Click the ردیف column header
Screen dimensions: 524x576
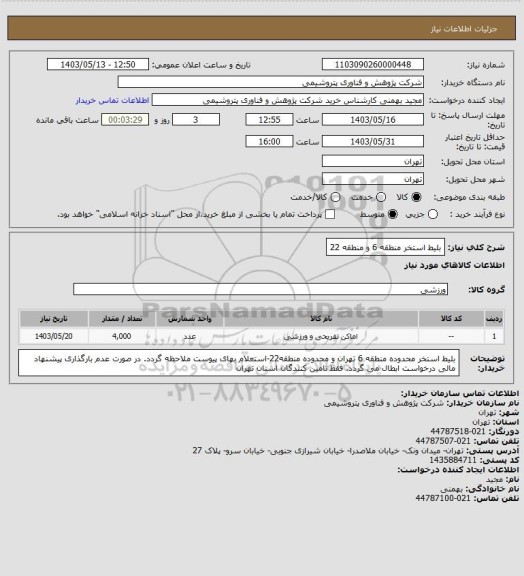(x=494, y=318)
